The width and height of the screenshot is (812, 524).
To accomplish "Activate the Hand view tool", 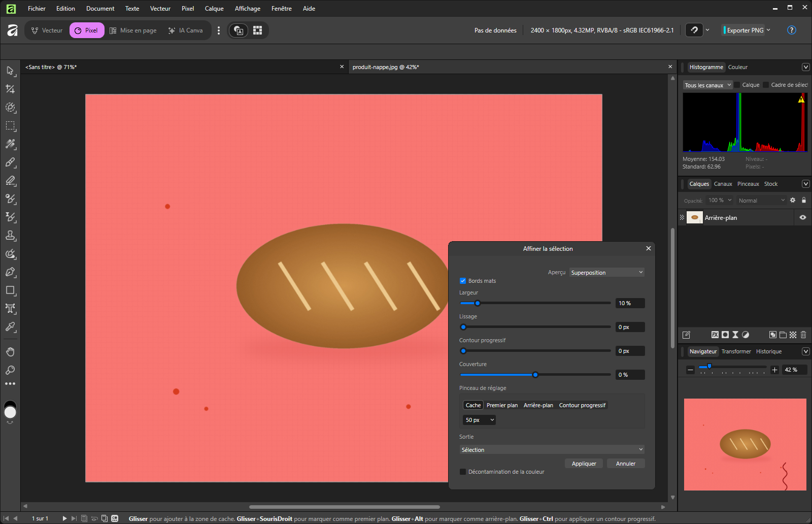I will click(10, 351).
